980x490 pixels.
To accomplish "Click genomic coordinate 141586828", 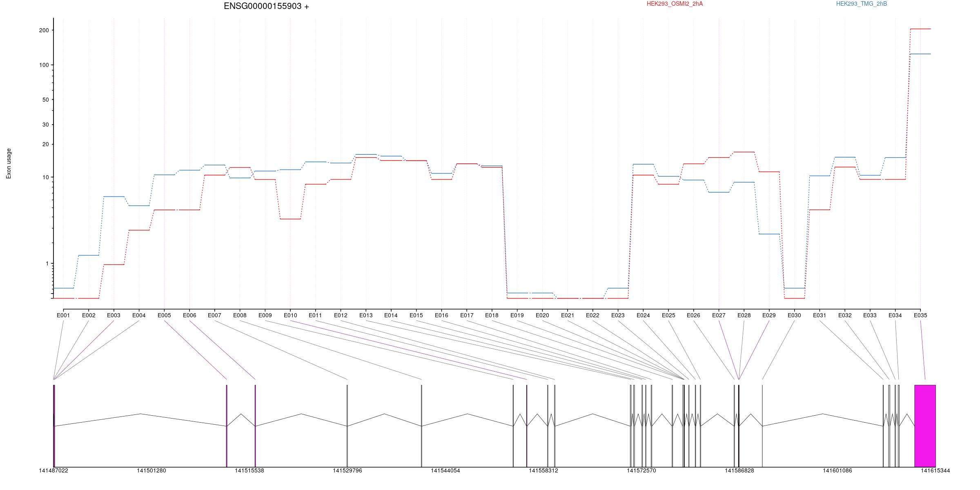I will (x=739, y=470).
